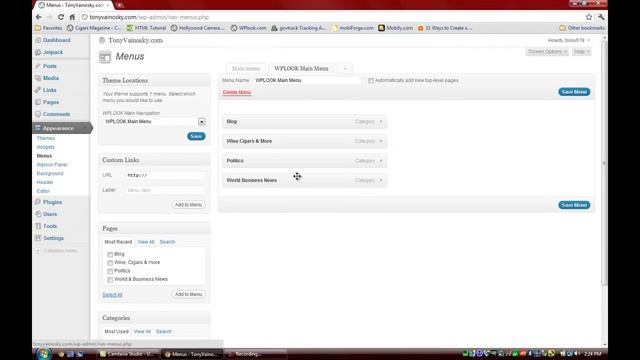Open the Help dropdown tab
The height and width of the screenshot is (360, 640).
pyautogui.click(x=582, y=52)
